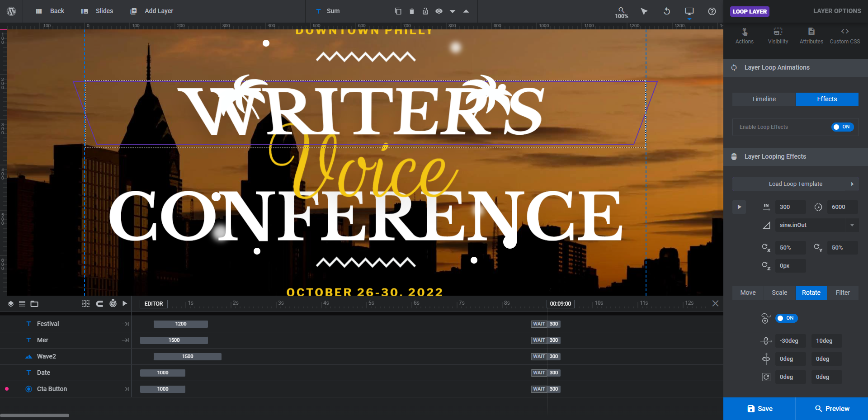The image size is (868, 420).
Task: Open the Actions panel
Action: [x=744, y=36]
